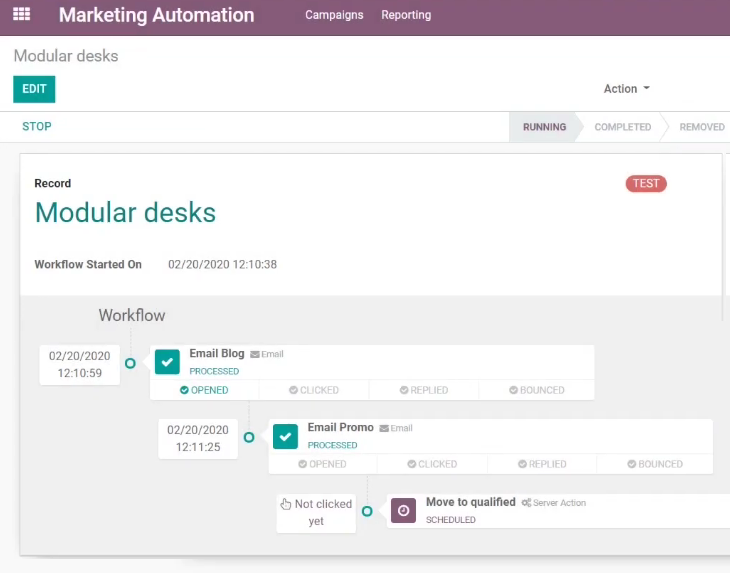The image size is (730, 573).
Task: Click the EDIT button
Action: point(34,89)
